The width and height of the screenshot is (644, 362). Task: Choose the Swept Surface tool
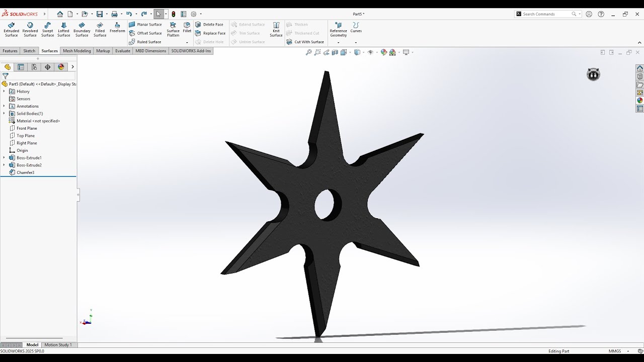tap(47, 30)
